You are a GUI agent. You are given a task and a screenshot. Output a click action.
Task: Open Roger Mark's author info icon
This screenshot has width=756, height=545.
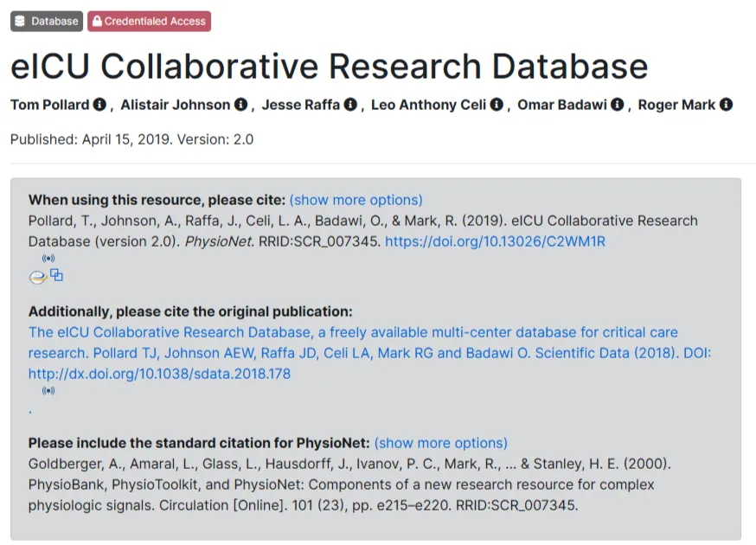[726, 104]
